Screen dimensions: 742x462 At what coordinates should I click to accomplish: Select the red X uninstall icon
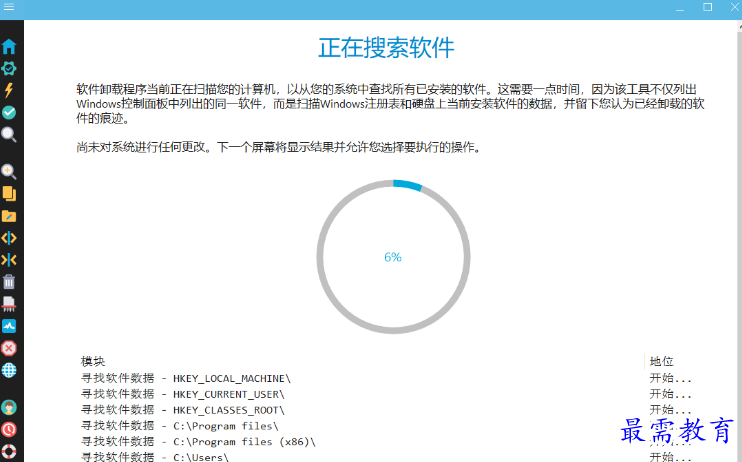point(9,348)
